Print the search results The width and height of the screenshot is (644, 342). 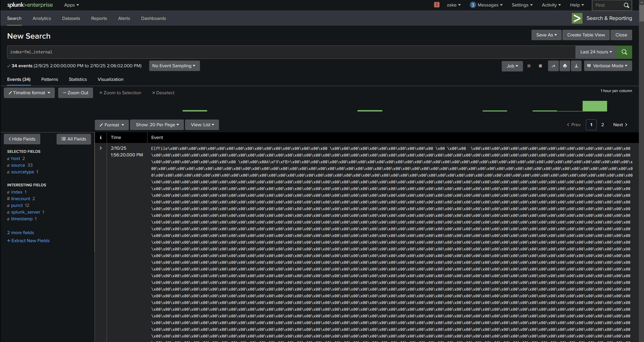coord(565,66)
